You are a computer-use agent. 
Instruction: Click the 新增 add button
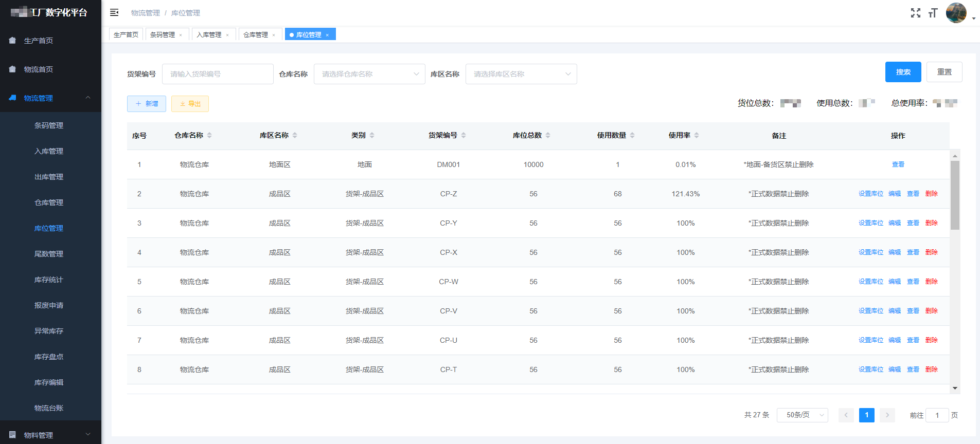pos(147,104)
